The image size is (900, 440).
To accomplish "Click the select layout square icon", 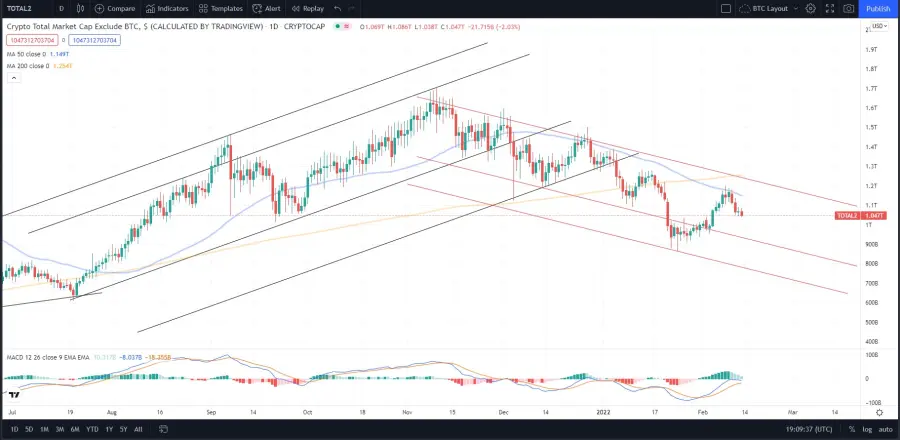I will click(726, 9).
